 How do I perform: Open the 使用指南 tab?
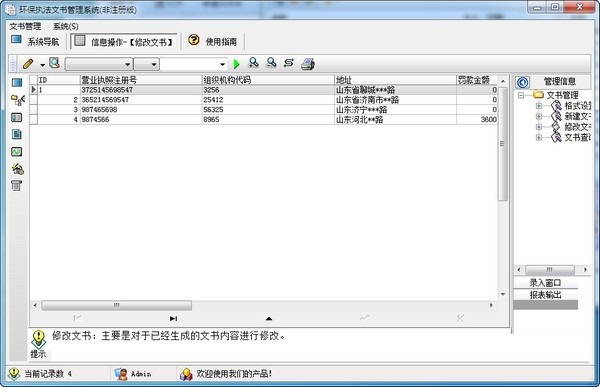pos(213,41)
